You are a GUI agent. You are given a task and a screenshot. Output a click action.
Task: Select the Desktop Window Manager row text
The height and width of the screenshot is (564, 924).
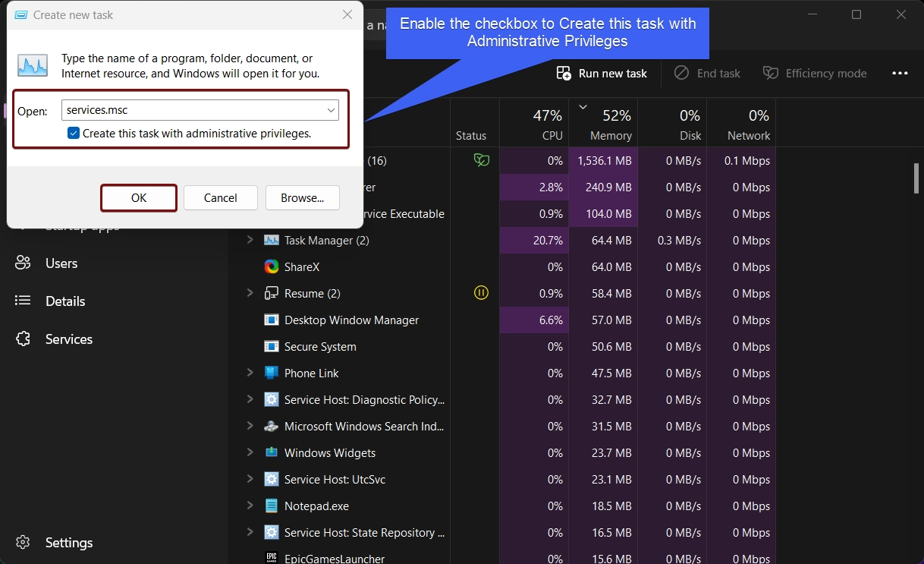[x=351, y=320]
